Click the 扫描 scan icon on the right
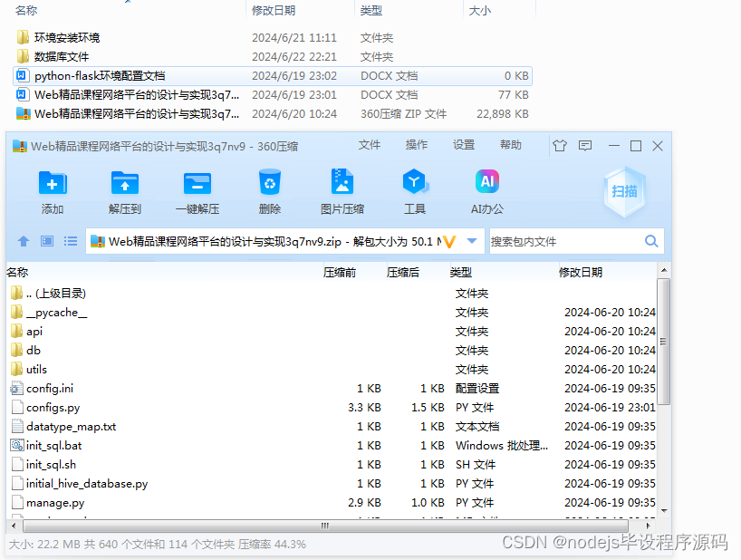 (x=623, y=190)
